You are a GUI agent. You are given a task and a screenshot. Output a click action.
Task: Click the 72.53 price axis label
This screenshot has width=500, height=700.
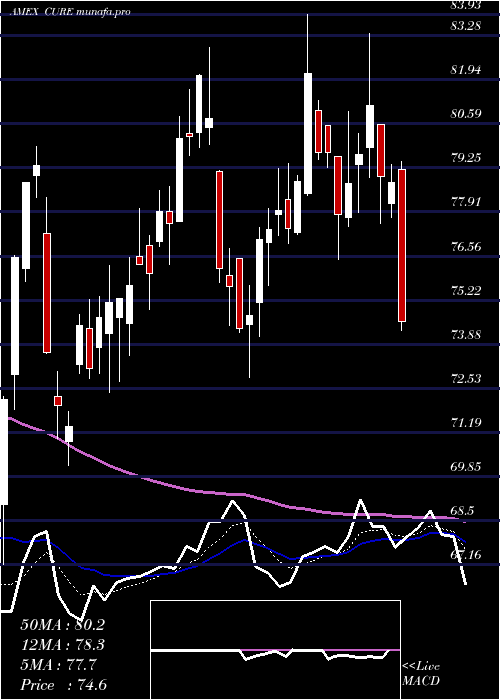[x=466, y=379]
